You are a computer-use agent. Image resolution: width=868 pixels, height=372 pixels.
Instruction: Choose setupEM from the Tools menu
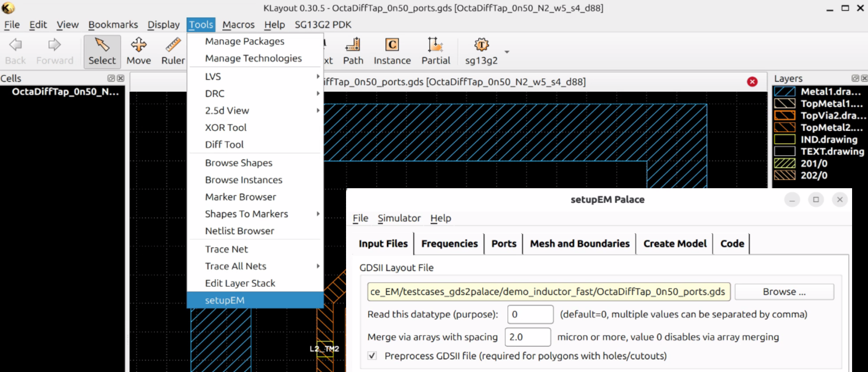[x=255, y=300]
